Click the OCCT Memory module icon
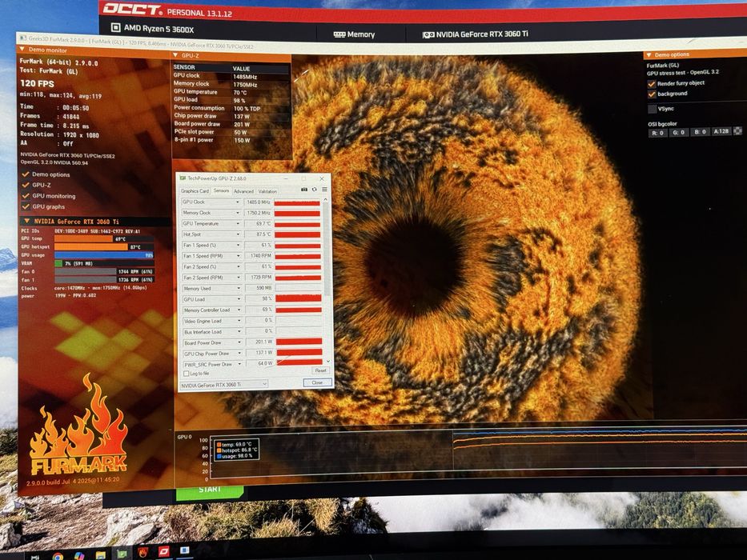747x560 pixels. [x=339, y=34]
